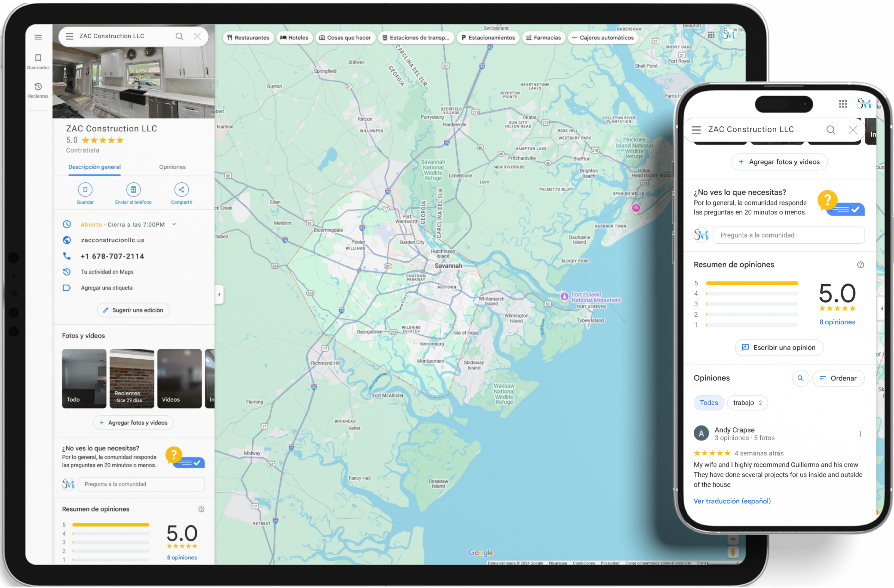Open Recientes history in tablet sidebar
894x588 pixels.
(38, 91)
